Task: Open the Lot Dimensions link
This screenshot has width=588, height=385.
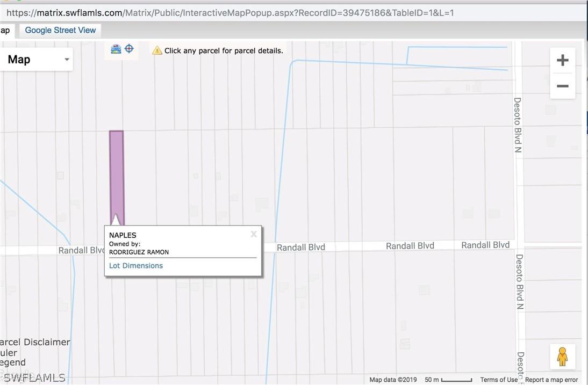Action: [x=136, y=266]
